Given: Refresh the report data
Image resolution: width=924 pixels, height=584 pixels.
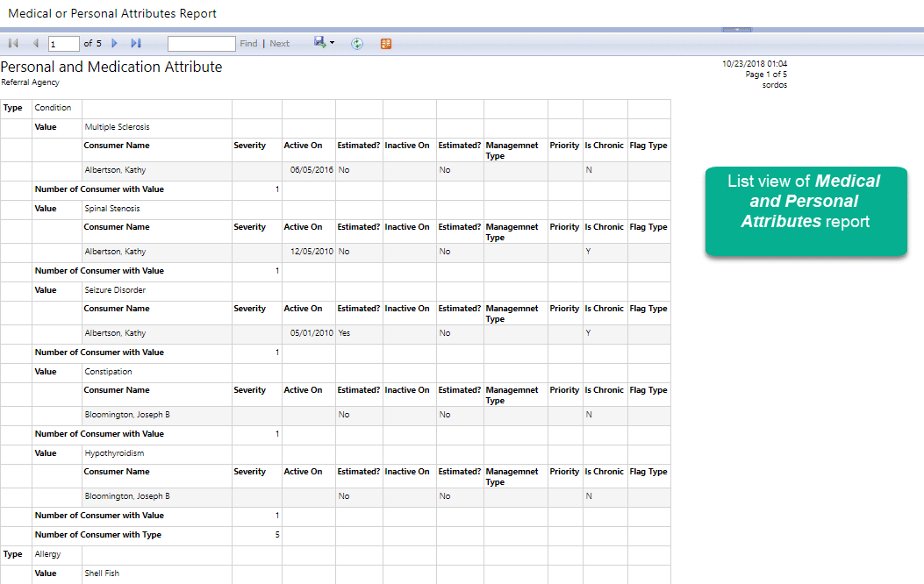Looking at the screenshot, I should pos(356,43).
